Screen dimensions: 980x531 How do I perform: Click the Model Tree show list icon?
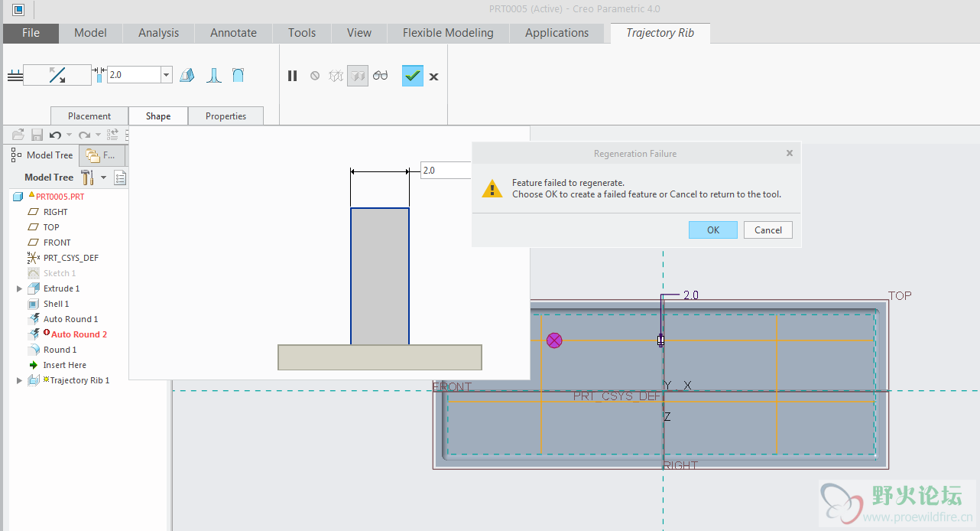(120, 178)
